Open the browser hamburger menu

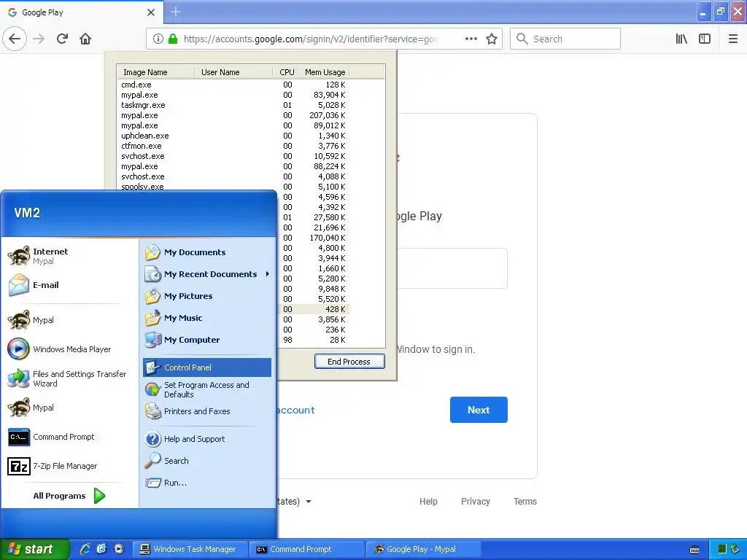[733, 39]
